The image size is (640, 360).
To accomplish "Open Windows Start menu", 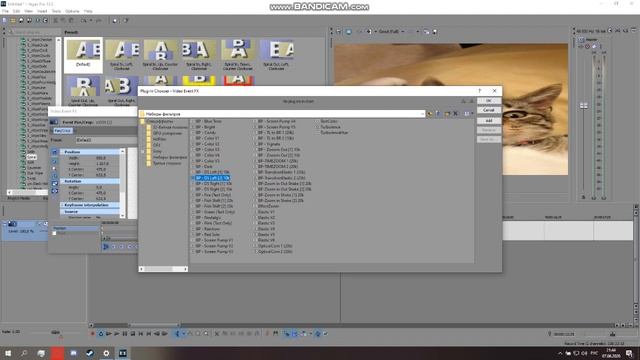I will point(8,353).
